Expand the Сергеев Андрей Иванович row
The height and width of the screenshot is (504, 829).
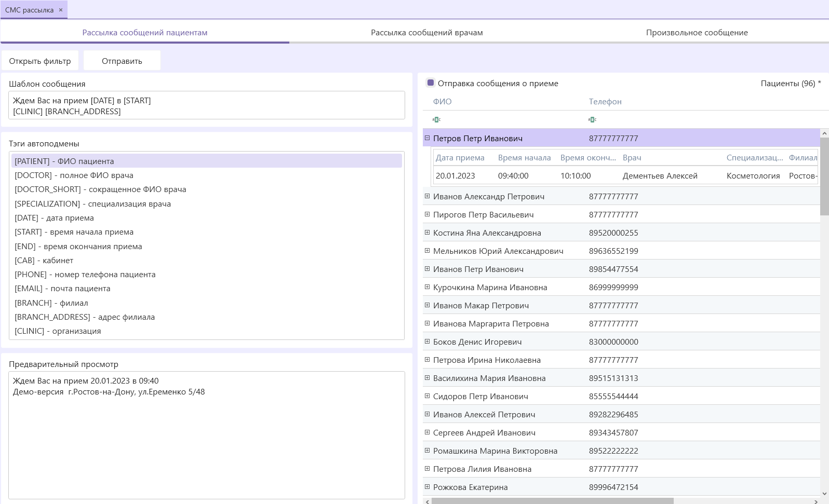427,432
